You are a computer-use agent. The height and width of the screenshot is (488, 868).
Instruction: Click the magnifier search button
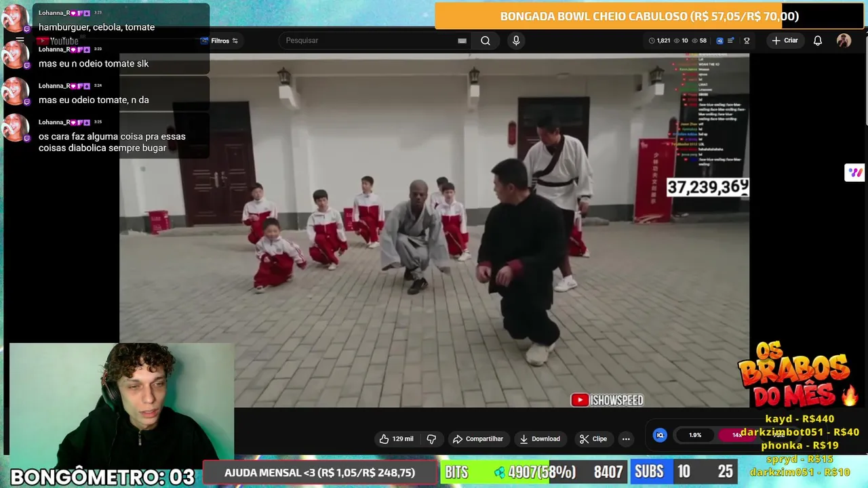486,41
